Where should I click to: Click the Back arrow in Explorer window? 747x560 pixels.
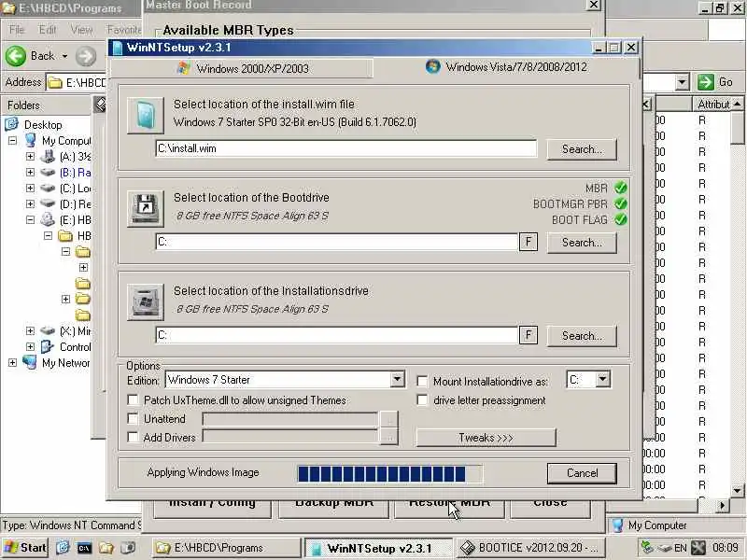point(16,56)
